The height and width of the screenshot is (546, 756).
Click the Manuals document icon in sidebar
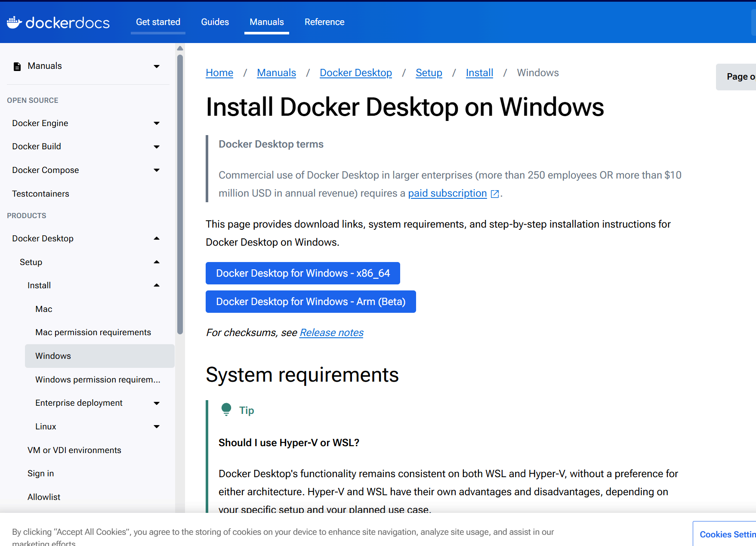coord(17,66)
